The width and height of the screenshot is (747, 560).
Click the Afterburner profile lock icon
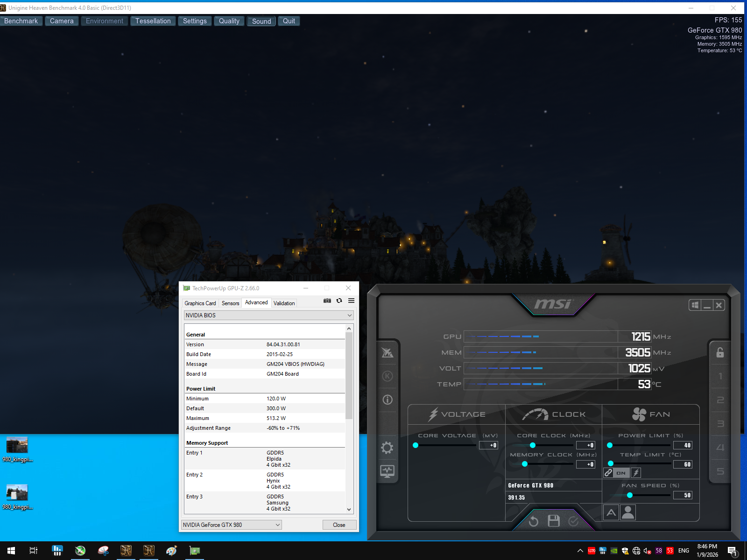point(720,352)
